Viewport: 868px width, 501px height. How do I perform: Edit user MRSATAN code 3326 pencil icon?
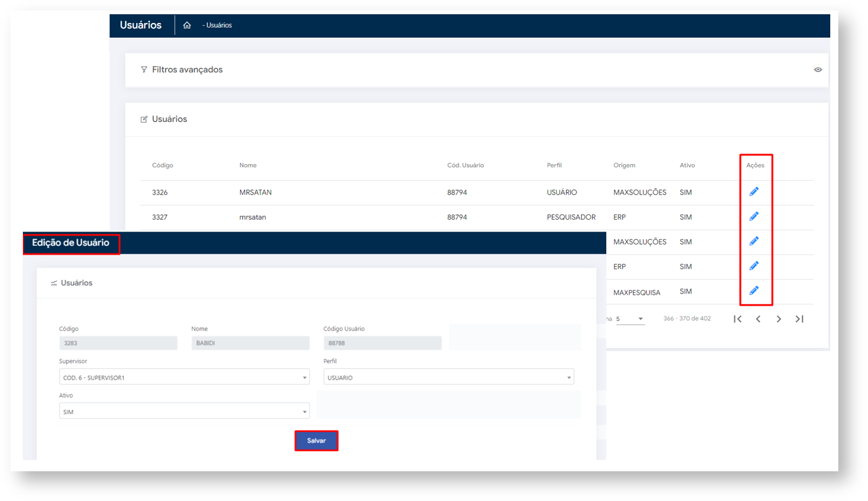click(x=754, y=192)
